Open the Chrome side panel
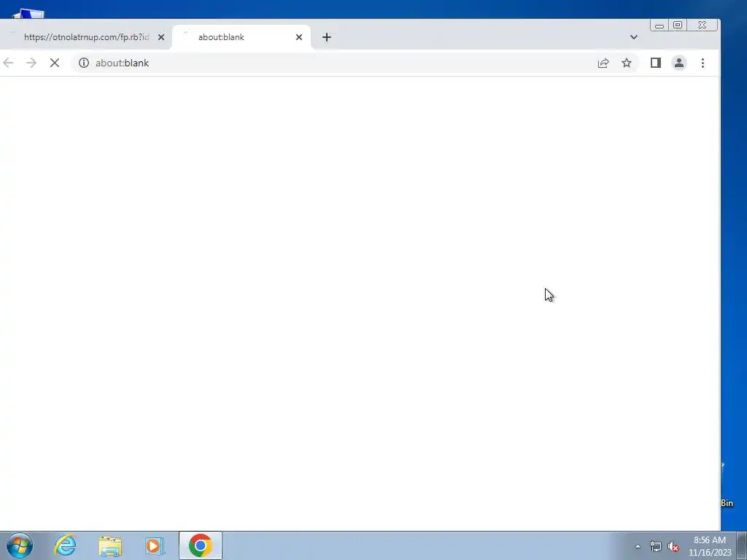 click(x=656, y=63)
